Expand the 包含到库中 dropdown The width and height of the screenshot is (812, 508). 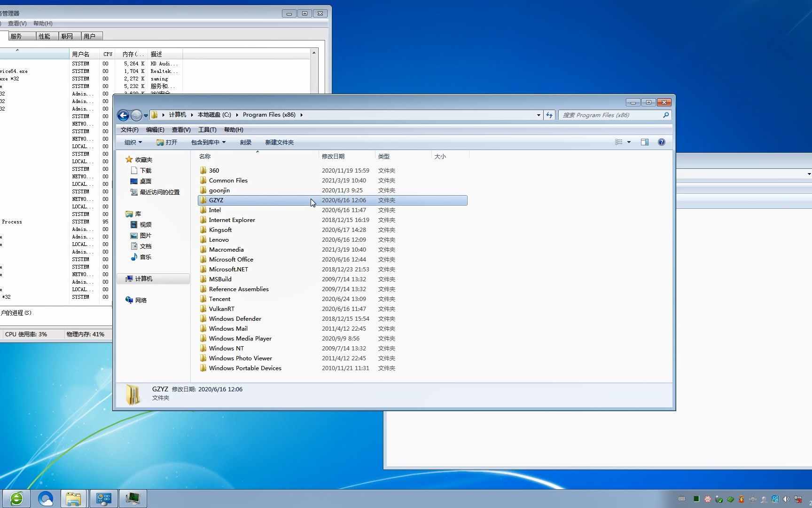(x=208, y=143)
